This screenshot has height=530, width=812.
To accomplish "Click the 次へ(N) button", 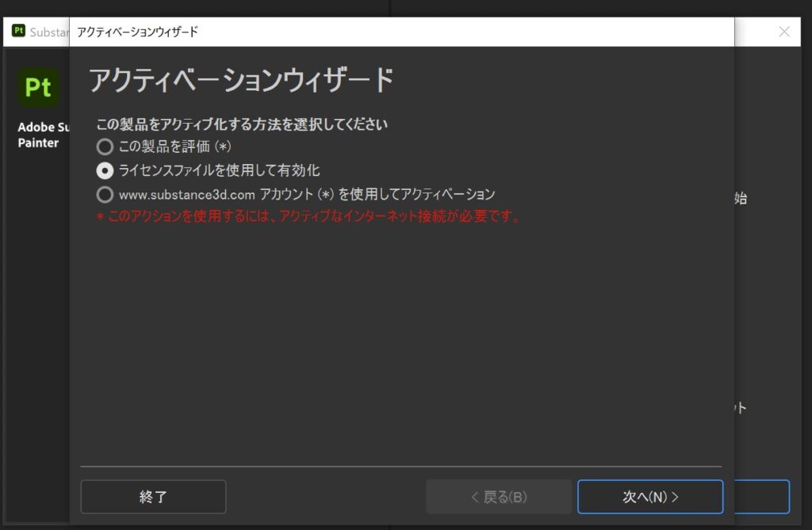I will [650, 497].
